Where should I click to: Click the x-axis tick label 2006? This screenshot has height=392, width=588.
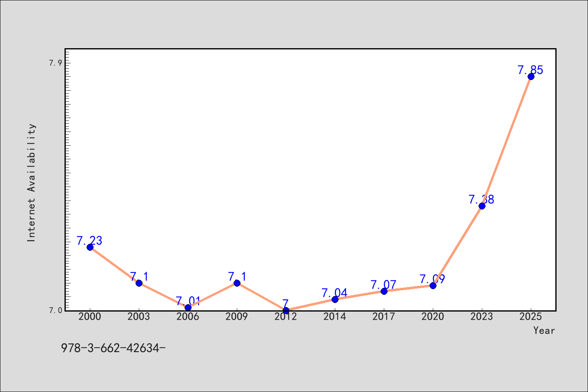point(188,316)
